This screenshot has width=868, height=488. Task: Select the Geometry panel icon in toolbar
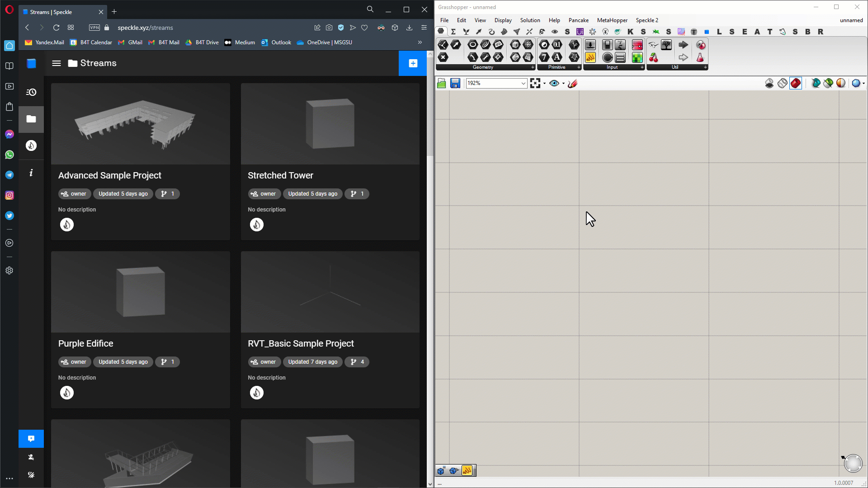pyautogui.click(x=482, y=67)
